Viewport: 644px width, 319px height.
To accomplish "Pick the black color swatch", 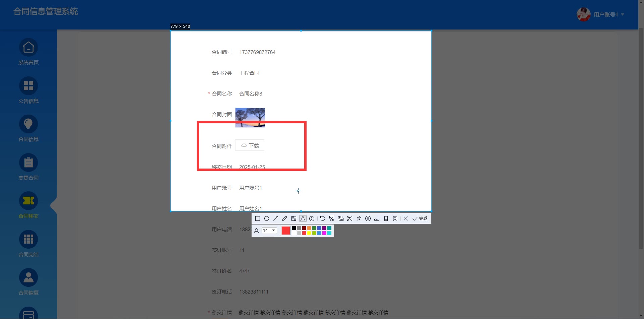I will (x=294, y=228).
